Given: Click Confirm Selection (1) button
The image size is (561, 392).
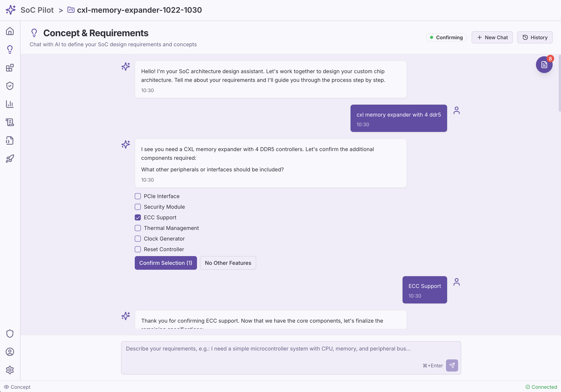Looking at the screenshot, I should (x=166, y=263).
